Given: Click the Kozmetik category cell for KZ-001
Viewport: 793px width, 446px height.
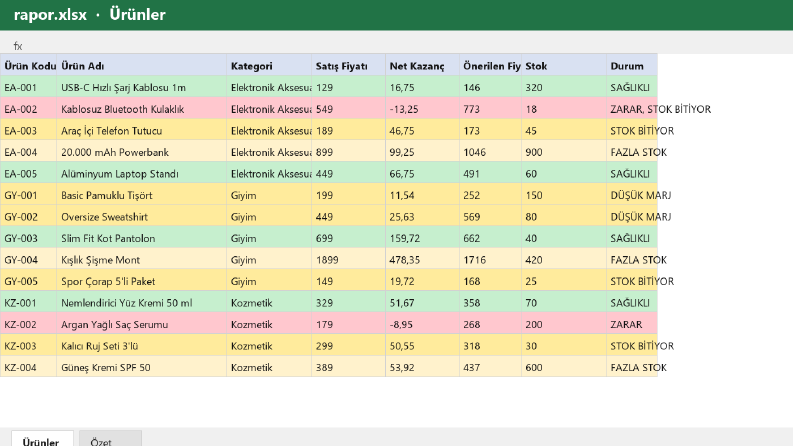Looking at the screenshot, I should tap(269, 303).
